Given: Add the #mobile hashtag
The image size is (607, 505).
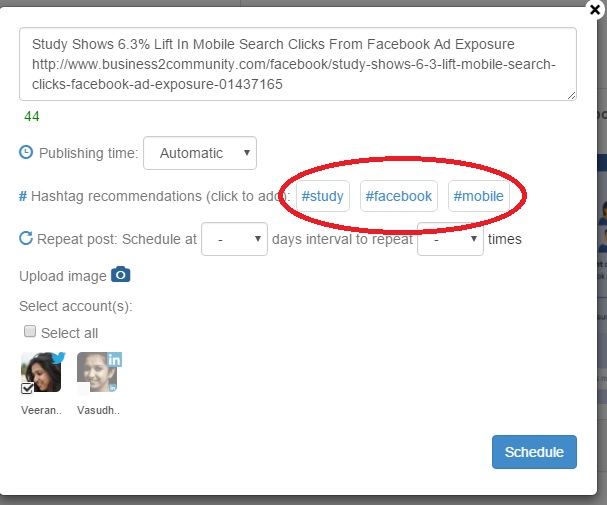Looking at the screenshot, I should click(x=478, y=196).
